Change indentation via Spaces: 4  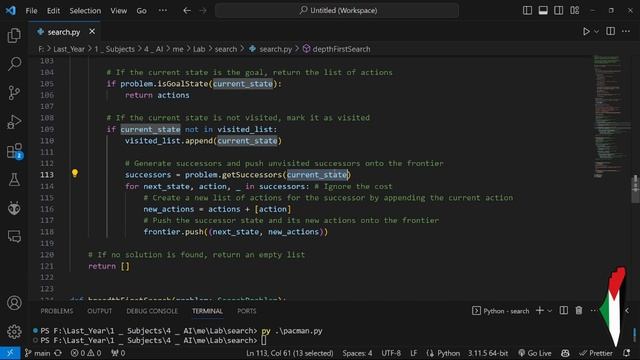tap(357, 353)
